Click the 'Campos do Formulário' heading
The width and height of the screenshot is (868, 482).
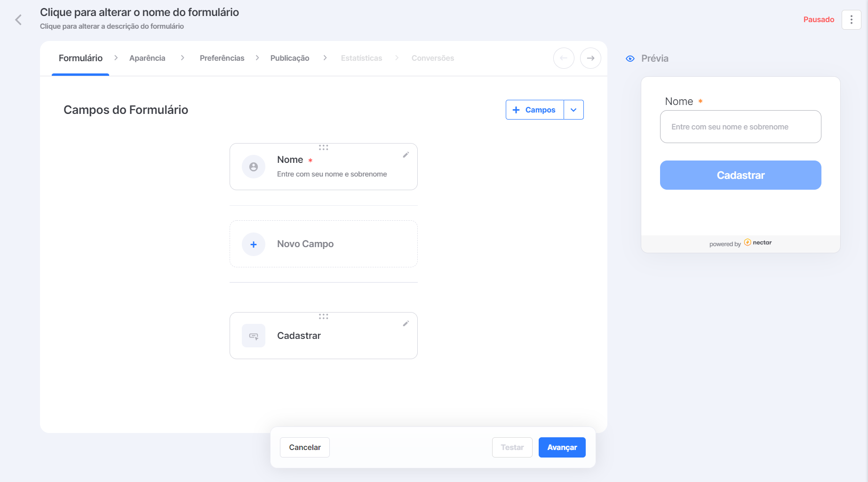(126, 110)
